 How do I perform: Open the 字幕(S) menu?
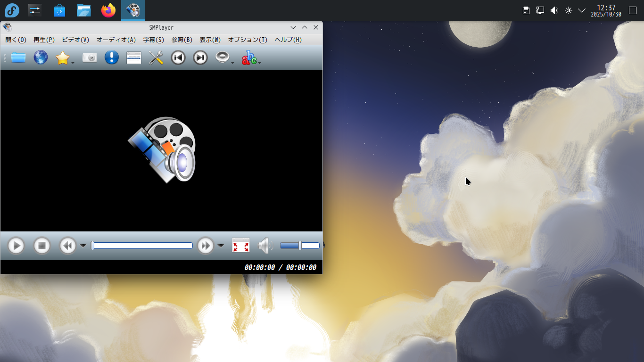pyautogui.click(x=154, y=40)
